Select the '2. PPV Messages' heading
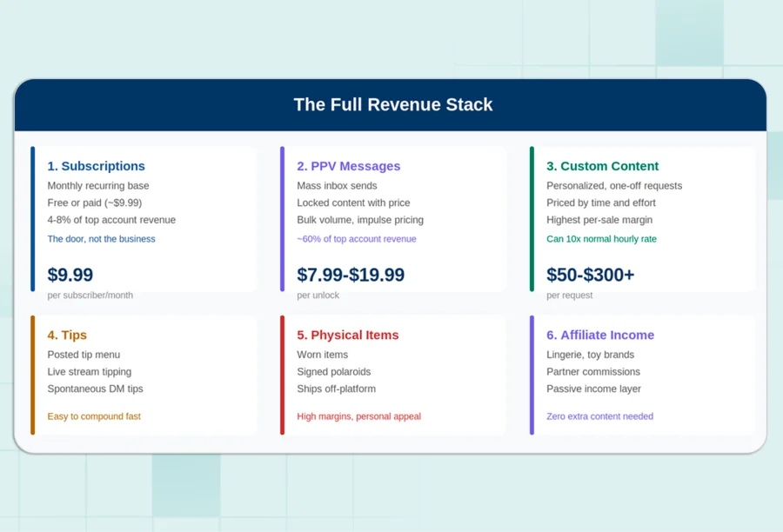 click(349, 166)
